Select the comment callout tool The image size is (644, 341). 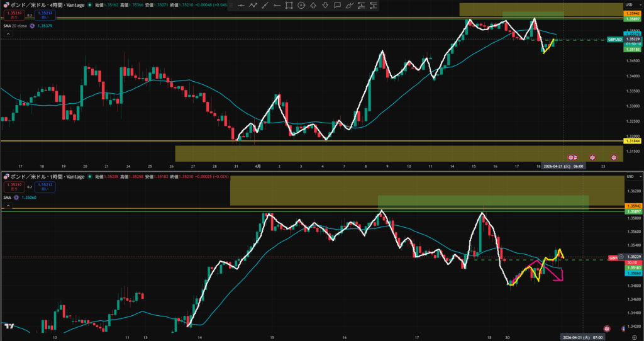337,6
